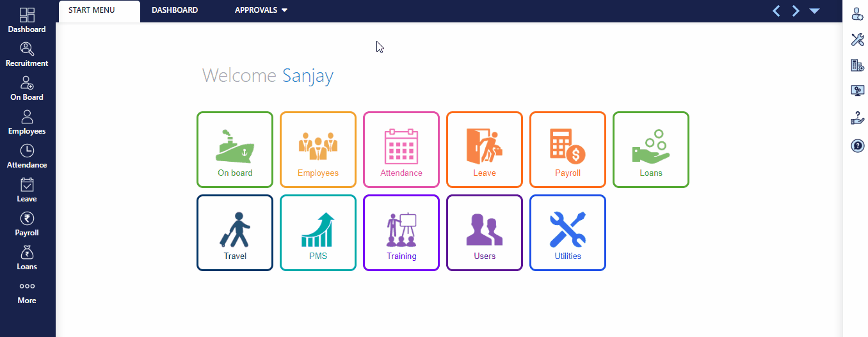The image size is (868, 337).
Task: Click the user settings icon in right panel
Action: coord(857,14)
